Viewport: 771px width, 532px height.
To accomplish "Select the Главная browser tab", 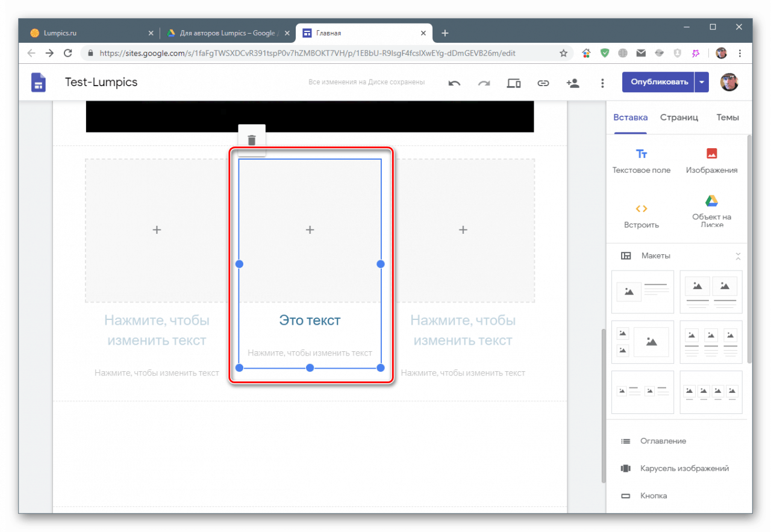I will coord(364,33).
